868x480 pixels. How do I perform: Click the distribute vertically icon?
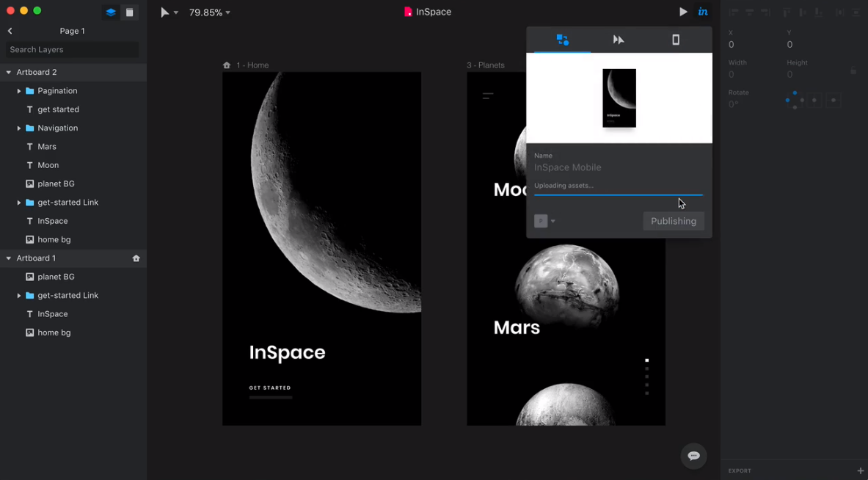coord(856,12)
